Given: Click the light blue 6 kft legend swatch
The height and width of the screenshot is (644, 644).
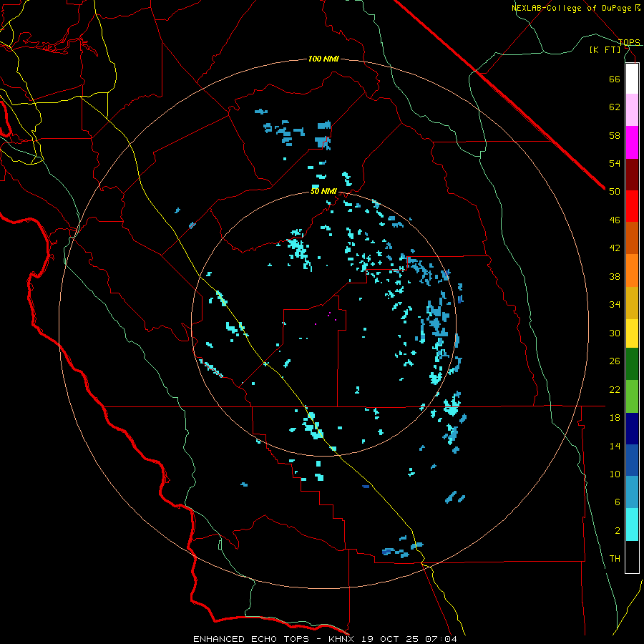Looking at the screenshot, I should click(x=632, y=492).
